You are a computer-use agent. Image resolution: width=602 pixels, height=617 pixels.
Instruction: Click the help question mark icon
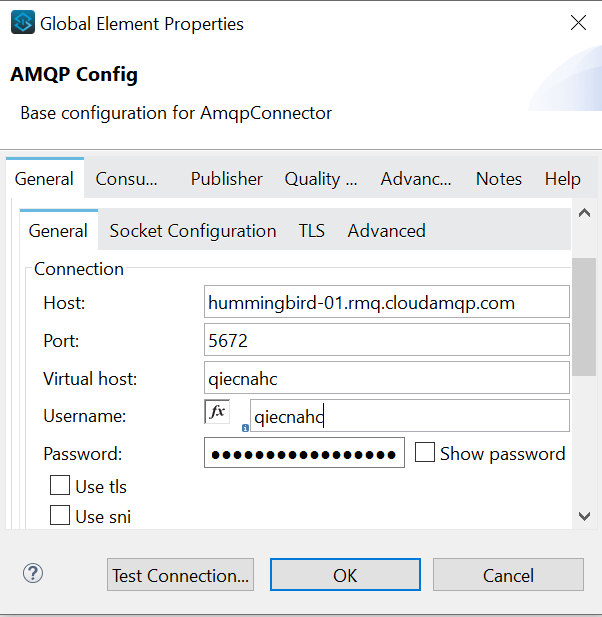33,574
